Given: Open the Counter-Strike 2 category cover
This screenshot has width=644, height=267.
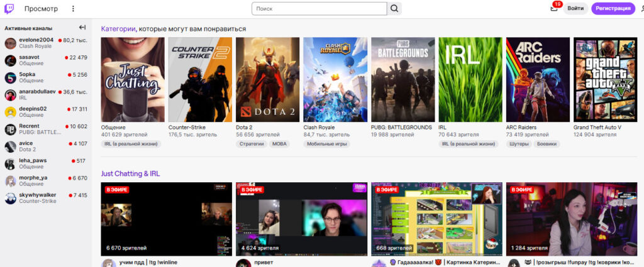Looking at the screenshot, I should [200, 79].
